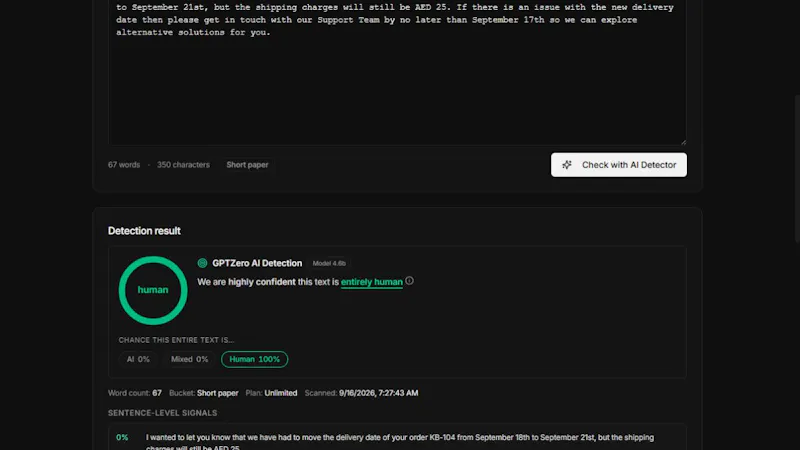Select the Mixed 0% chip

point(189,359)
